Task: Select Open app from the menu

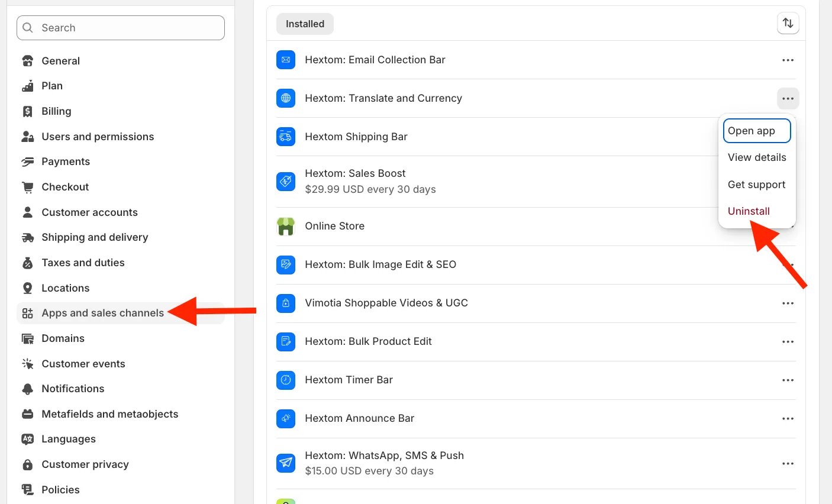Action: [x=757, y=131]
